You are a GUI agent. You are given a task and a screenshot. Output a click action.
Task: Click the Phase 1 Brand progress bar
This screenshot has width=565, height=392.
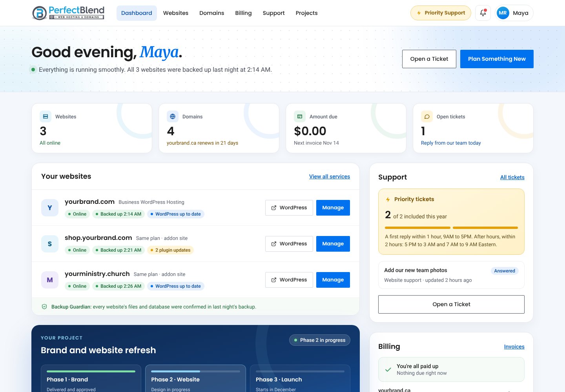(91, 371)
